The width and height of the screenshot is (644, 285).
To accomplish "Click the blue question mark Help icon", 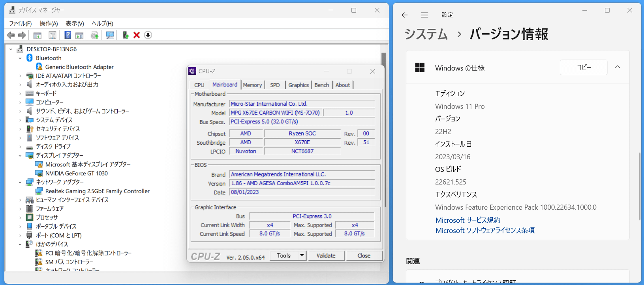I will point(68,35).
